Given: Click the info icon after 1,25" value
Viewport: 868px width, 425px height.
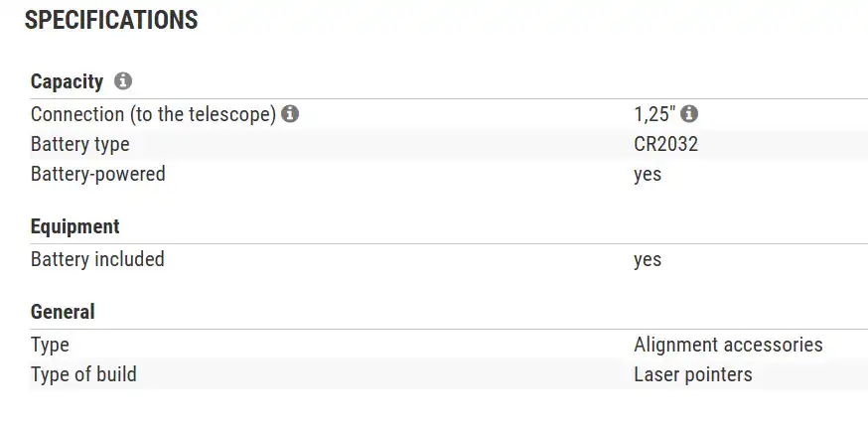Looking at the screenshot, I should [x=689, y=114].
